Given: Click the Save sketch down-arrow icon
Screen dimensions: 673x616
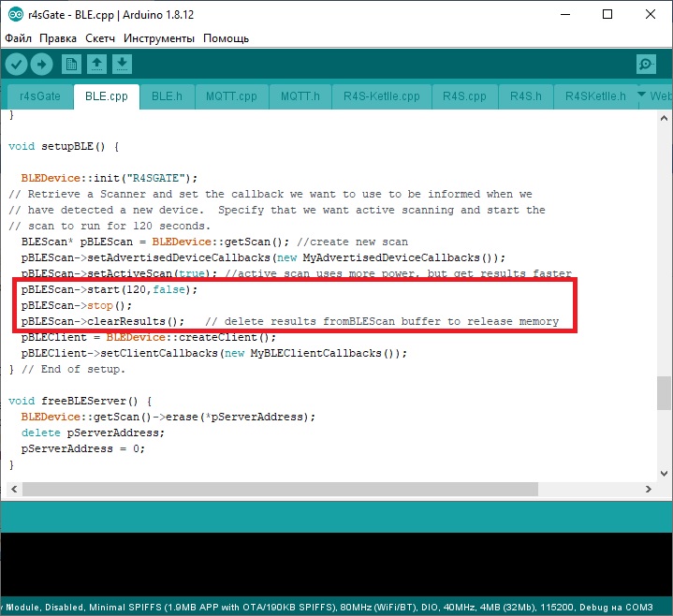Looking at the screenshot, I should pos(123,64).
